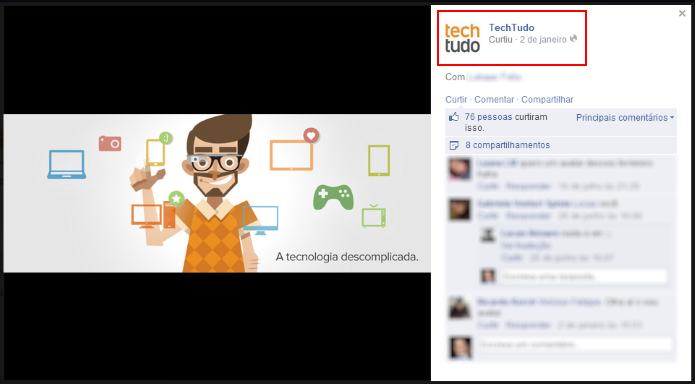Viewport: 695px width, 384px height.
Task: Click the TechTudo cover illustration image
Action: coord(217,193)
